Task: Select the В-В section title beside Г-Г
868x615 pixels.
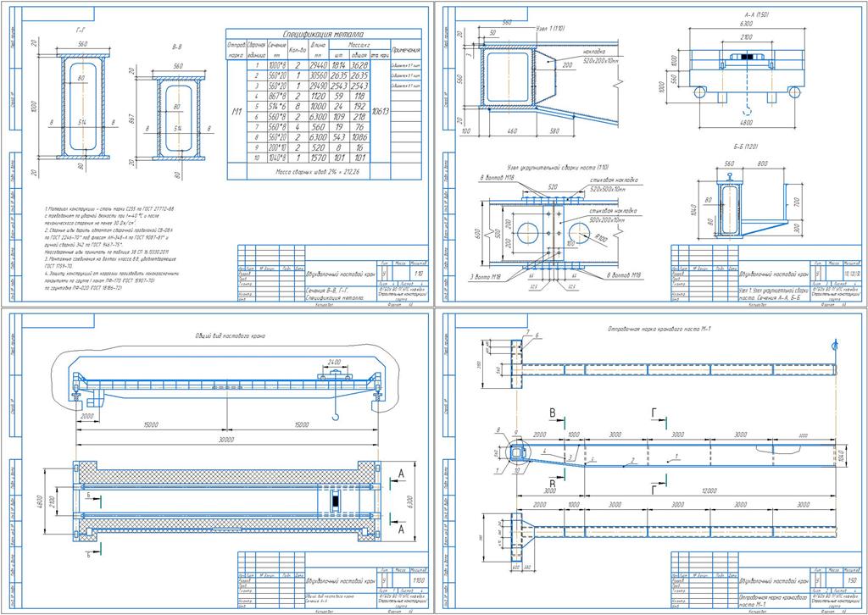Action: tap(177, 47)
